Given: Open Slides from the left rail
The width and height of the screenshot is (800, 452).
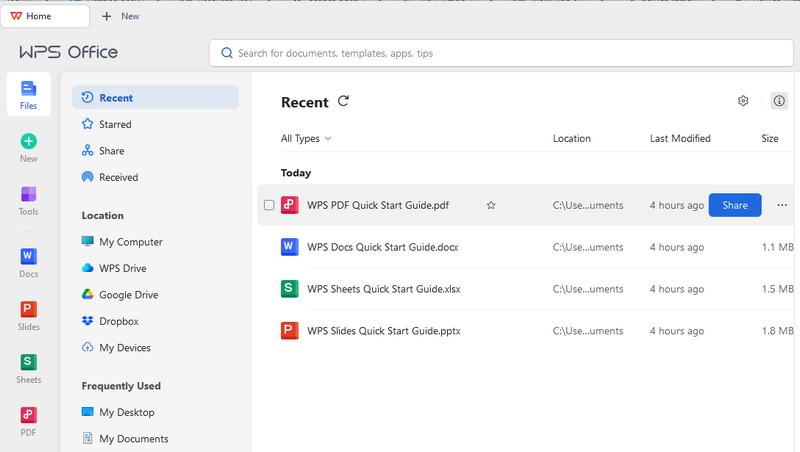Looking at the screenshot, I should tap(29, 316).
